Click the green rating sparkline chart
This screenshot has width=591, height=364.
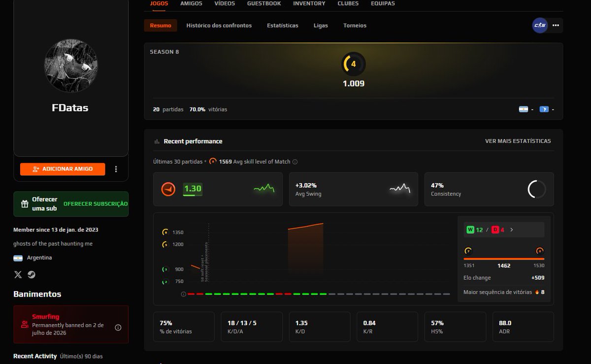point(264,188)
